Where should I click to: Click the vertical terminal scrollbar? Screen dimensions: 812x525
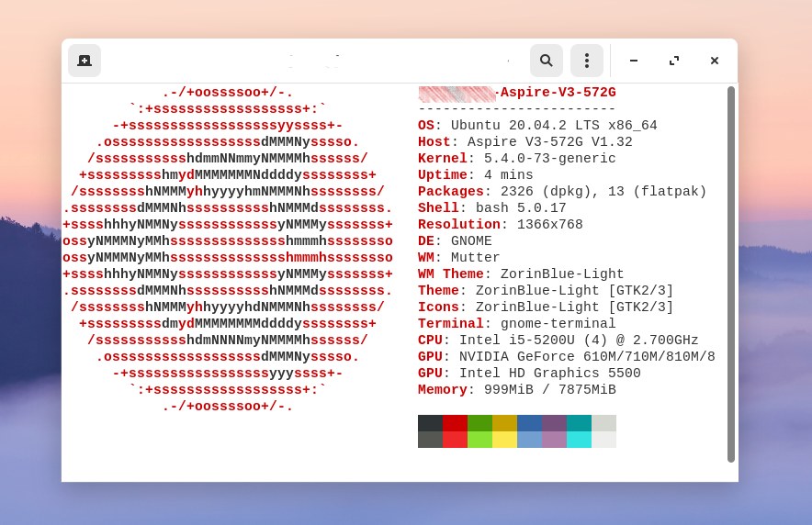point(731,274)
